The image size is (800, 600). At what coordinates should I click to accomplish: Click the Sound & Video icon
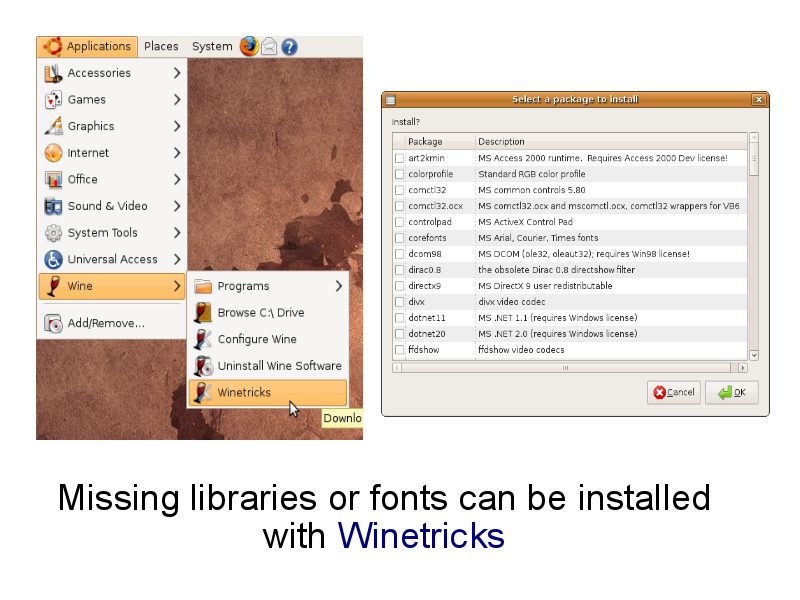pyautogui.click(x=53, y=206)
